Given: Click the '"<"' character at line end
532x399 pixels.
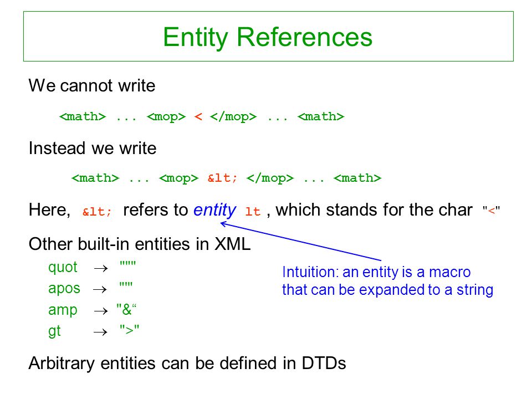Looking at the screenshot, I should 492,211.
